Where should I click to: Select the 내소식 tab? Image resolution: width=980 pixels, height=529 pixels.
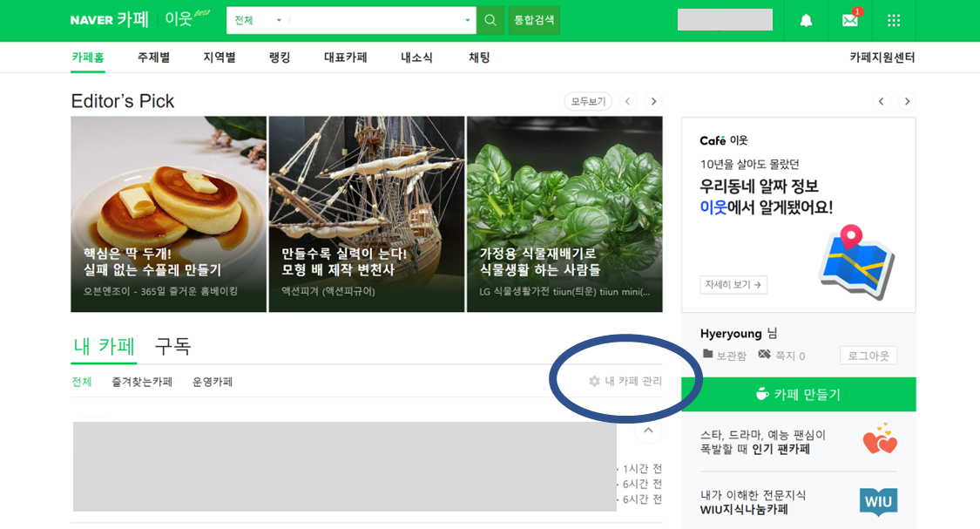point(417,58)
